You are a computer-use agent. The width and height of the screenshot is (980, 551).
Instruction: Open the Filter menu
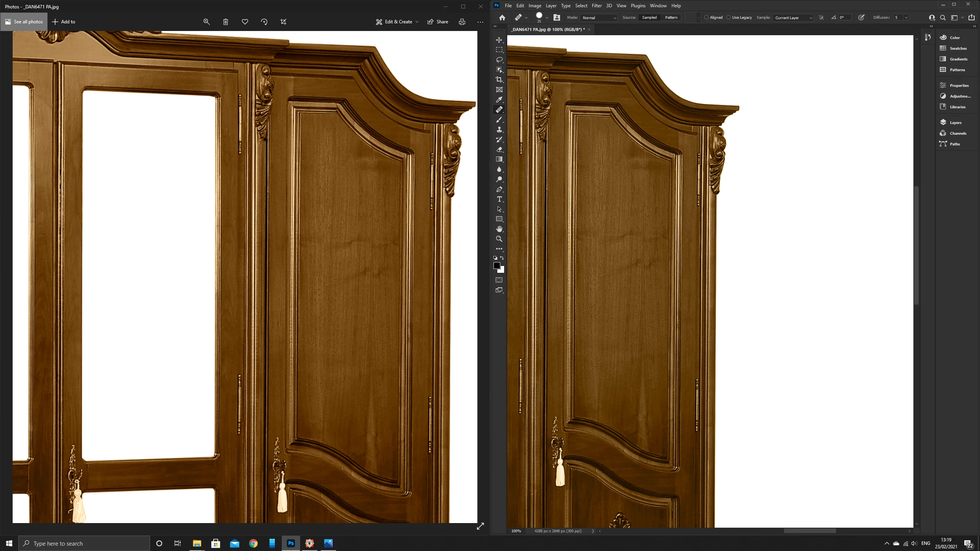(596, 6)
